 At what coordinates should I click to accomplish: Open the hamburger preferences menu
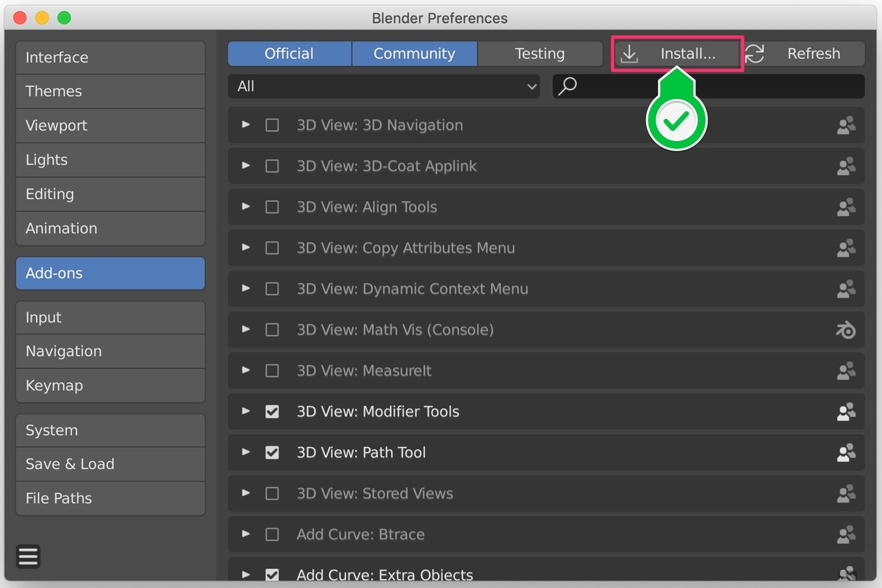pyautogui.click(x=28, y=556)
